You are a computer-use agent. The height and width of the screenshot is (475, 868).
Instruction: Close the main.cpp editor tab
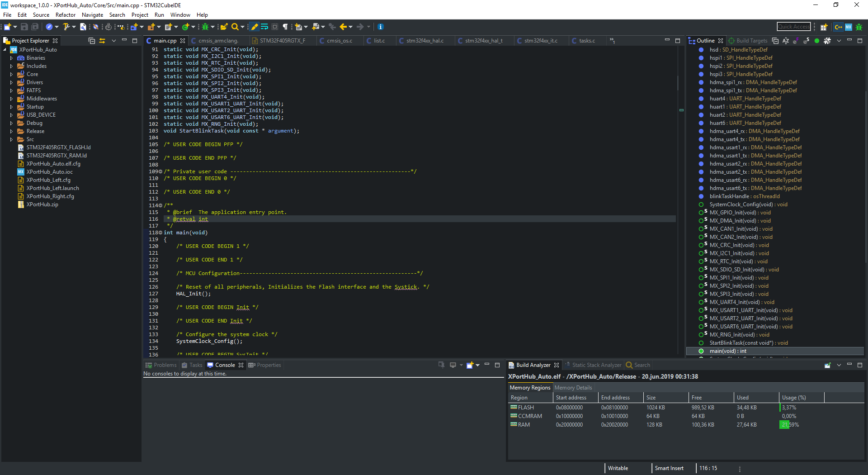click(183, 41)
